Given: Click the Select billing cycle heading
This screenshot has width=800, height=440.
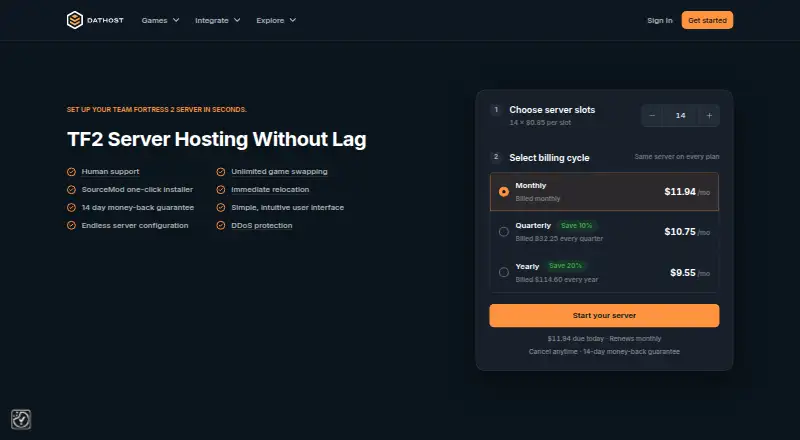Looking at the screenshot, I should tap(549, 158).
